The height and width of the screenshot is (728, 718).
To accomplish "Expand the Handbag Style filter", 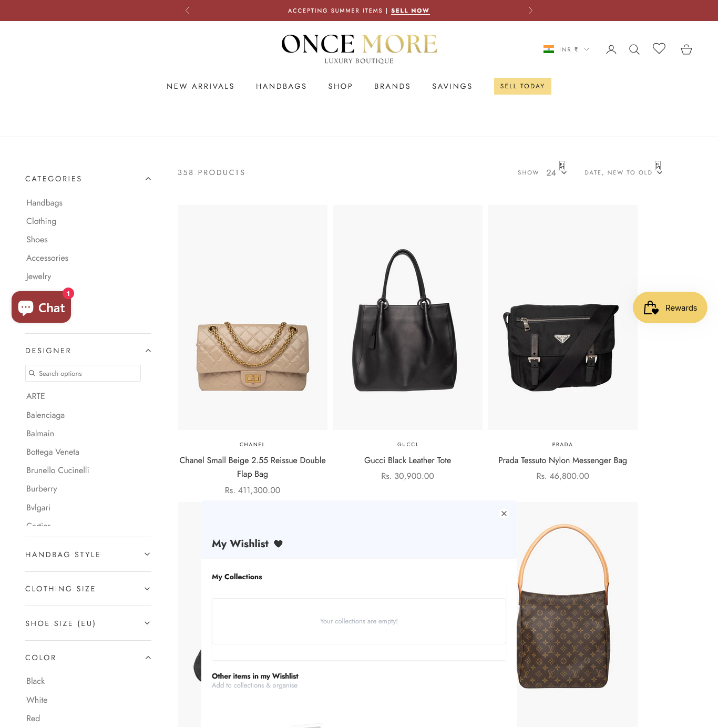I will 88,555.
